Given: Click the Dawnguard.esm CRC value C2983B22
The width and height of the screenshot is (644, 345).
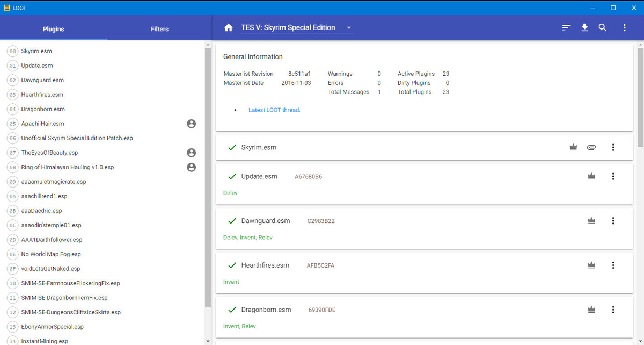Looking at the screenshot, I should coord(321,221).
